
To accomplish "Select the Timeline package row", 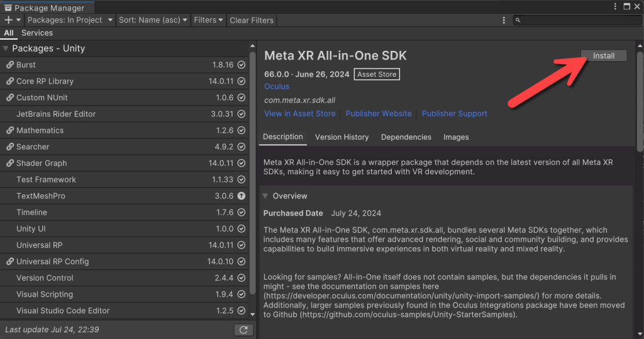I will [124, 213].
